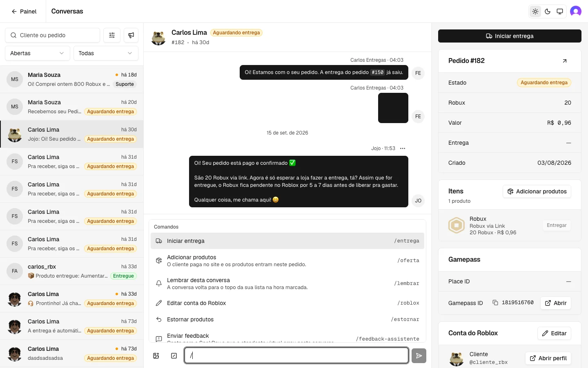The image size is (588, 368).
Task: Copy the Gamepass ID with copy icon
Action: pos(495,303)
